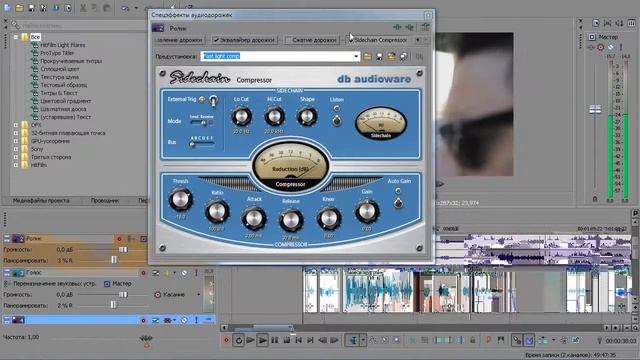Image resolution: width=640 pixels, height=360 pixels.
Task: Toggle the Auto Gain switch
Action: pyautogui.click(x=398, y=203)
